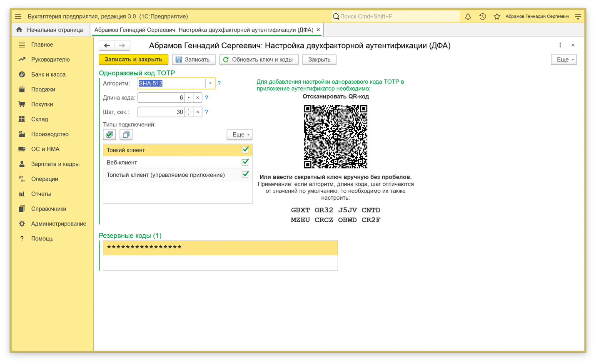The width and height of the screenshot is (596, 364).
Task: Click the QR code image
Action: coord(336,136)
